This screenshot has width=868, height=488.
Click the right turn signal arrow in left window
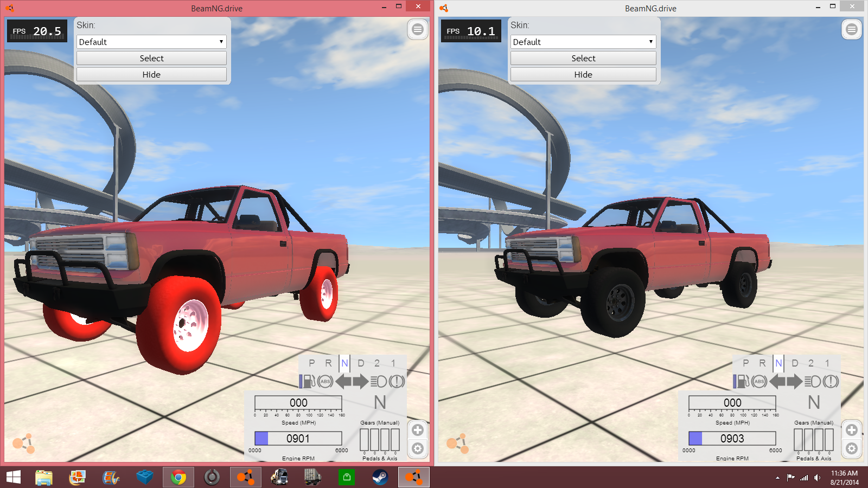coord(361,381)
